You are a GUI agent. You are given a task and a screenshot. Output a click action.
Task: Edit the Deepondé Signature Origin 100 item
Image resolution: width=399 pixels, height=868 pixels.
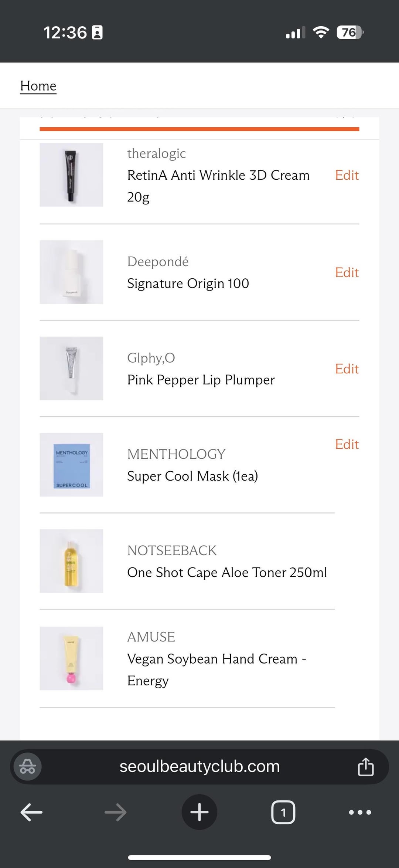pyautogui.click(x=347, y=272)
